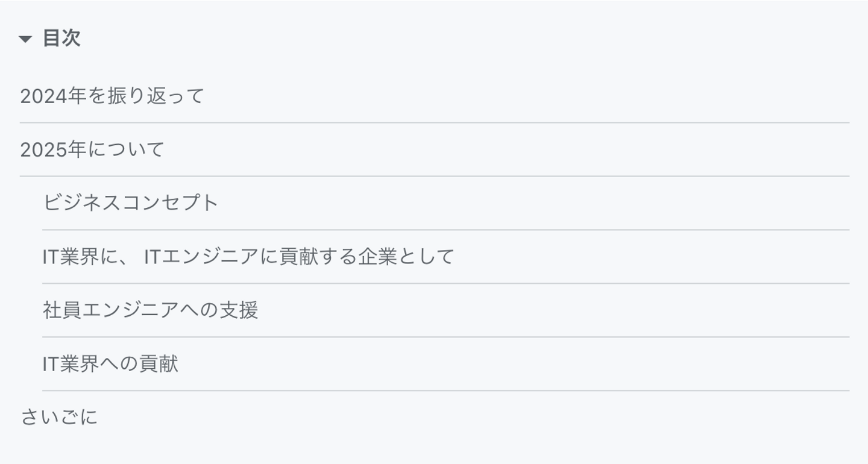
Task: Choose the last indented entry, IT業界への貢献
Action: [x=110, y=364]
